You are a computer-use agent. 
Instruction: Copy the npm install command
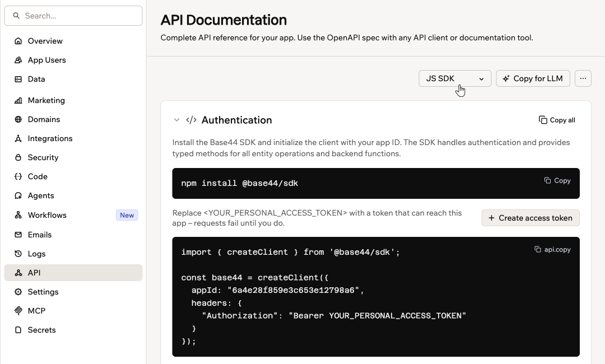(x=557, y=180)
